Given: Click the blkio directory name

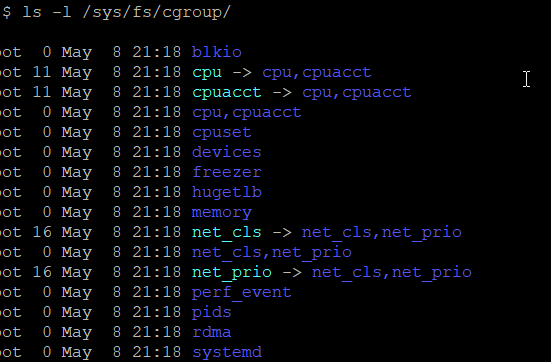Looking at the screenshot, I should click(216, 52).
